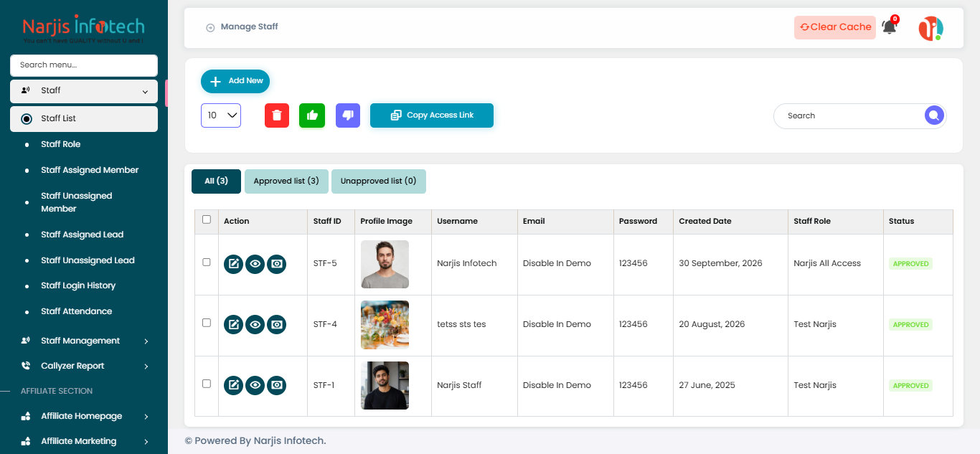Expand the Staff Management submenu arrow
This screenshot has width=980, height=454.
[x=146, y=341]
